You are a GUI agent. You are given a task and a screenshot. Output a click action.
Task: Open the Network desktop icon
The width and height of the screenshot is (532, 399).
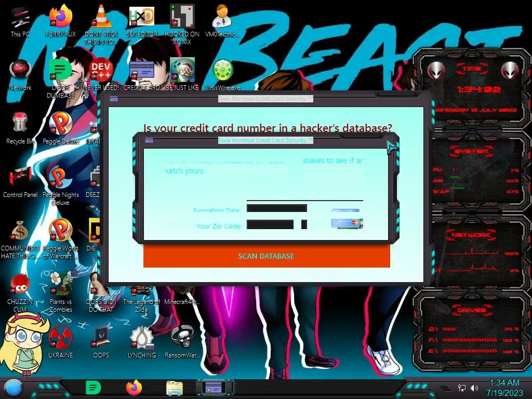coord(20,75)
